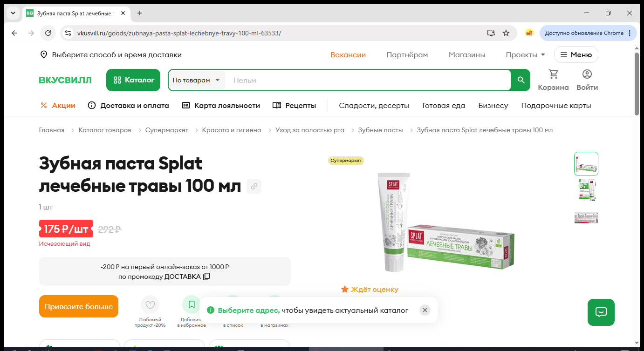This screenshot has width=644, height=351.
Task: Open a new browser tab
Action: pyautogui.click(x=139, y=13)
